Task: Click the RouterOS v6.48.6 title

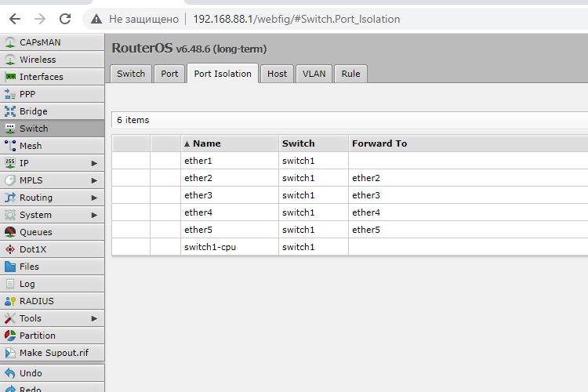Action: tap(190, 49)
